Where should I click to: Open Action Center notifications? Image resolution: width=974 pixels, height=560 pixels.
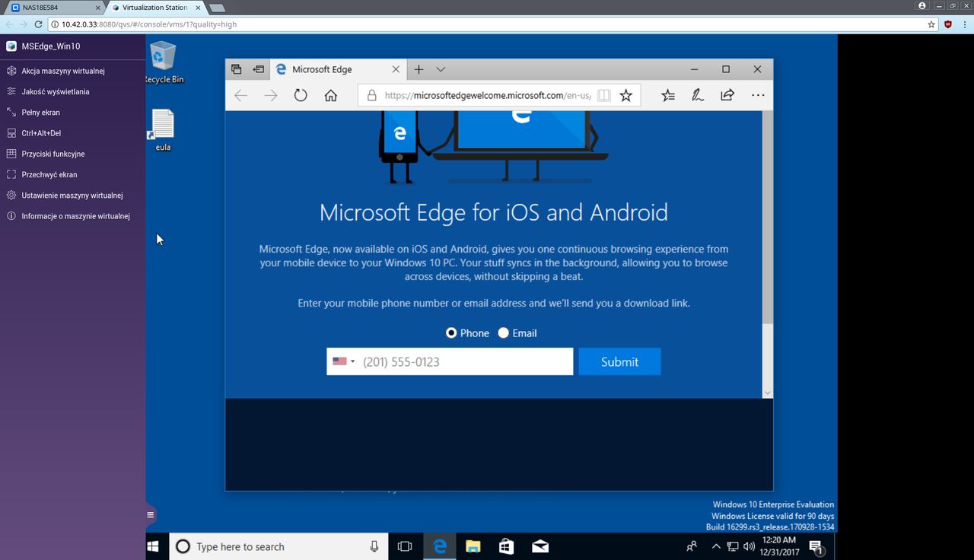click(816, 546)
